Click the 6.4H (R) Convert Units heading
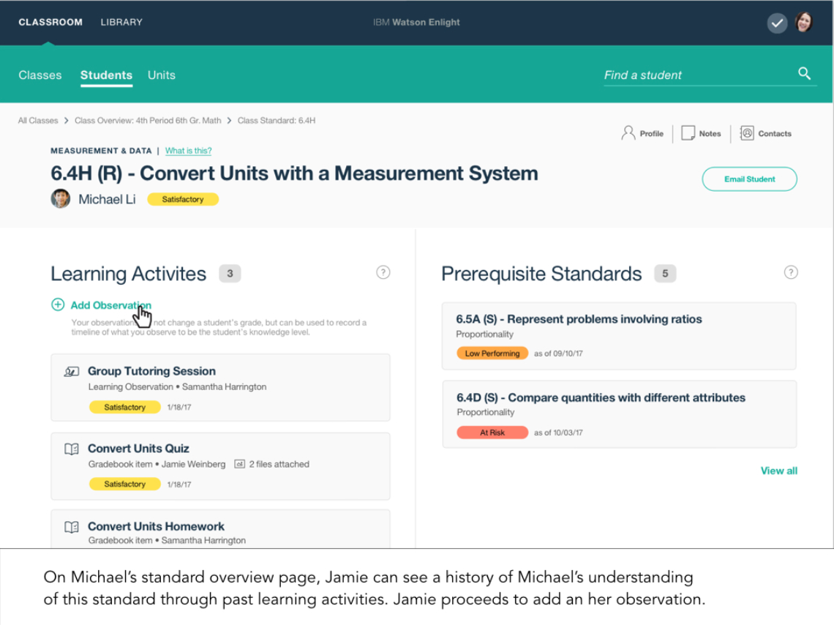 [294, 173]
